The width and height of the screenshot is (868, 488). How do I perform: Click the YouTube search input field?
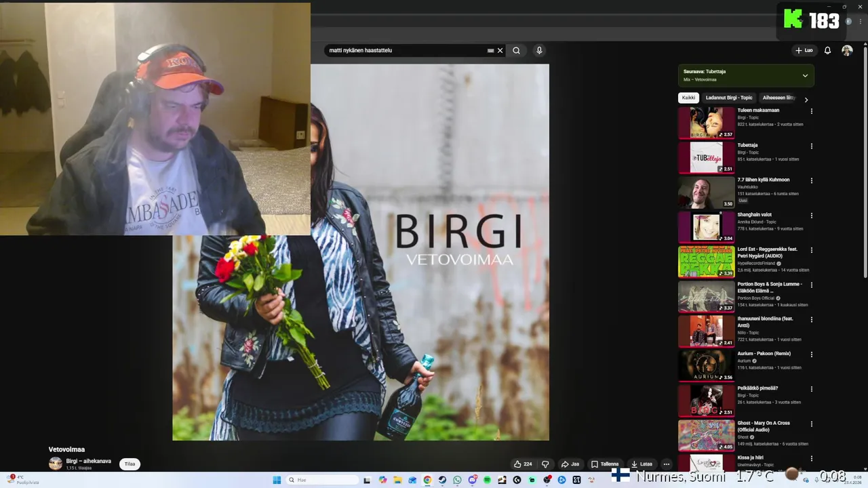pos(407,50)
